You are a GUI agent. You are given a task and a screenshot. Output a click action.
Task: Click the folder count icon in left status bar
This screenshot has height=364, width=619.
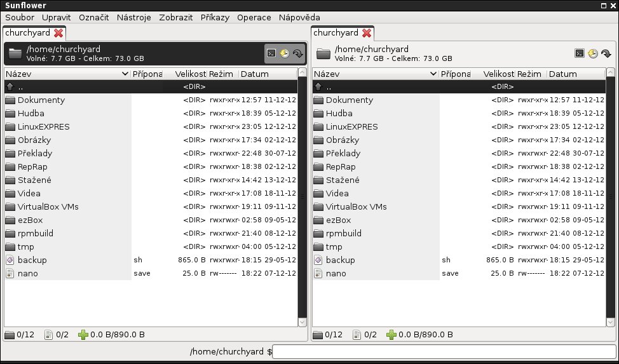10,335
